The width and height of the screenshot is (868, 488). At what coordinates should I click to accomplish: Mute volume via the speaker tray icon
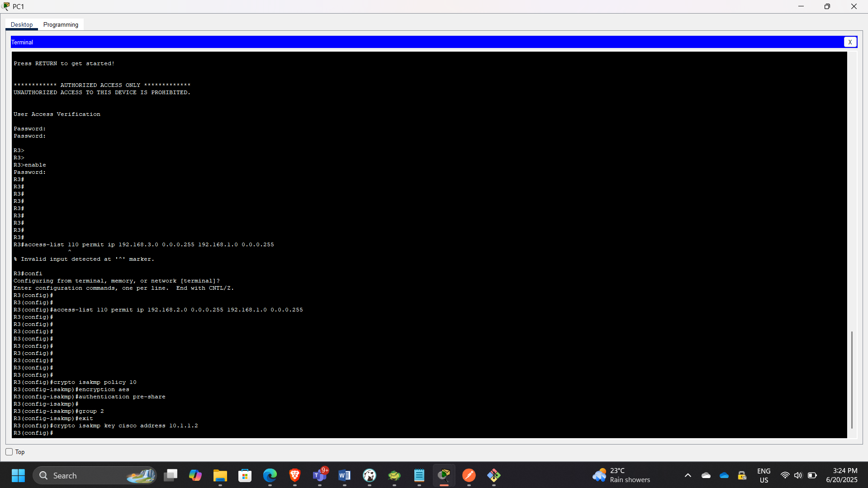point(798,476)
